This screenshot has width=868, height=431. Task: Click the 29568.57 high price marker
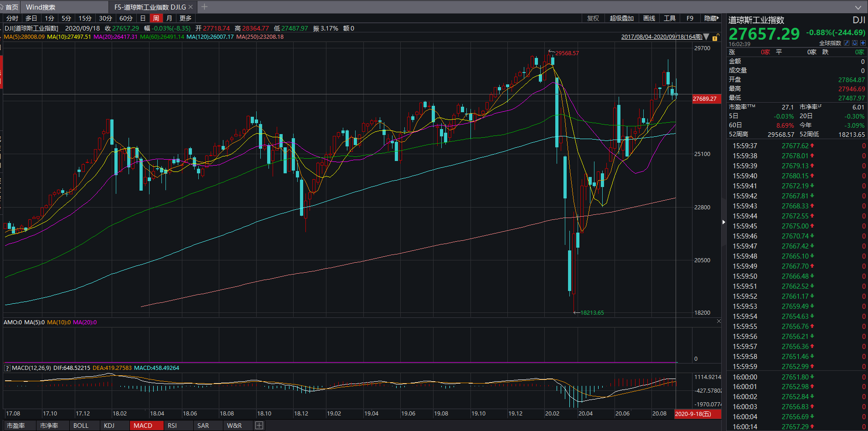[x=567, y=53]
